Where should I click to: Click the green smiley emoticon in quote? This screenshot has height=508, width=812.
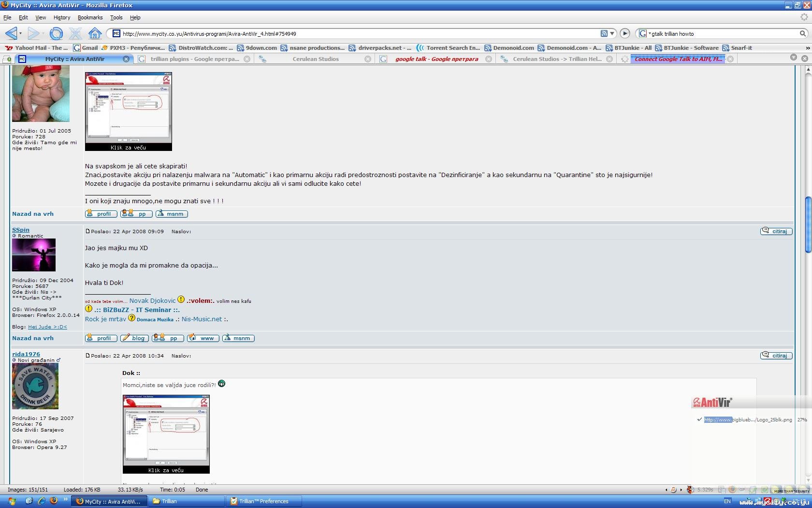222,384
